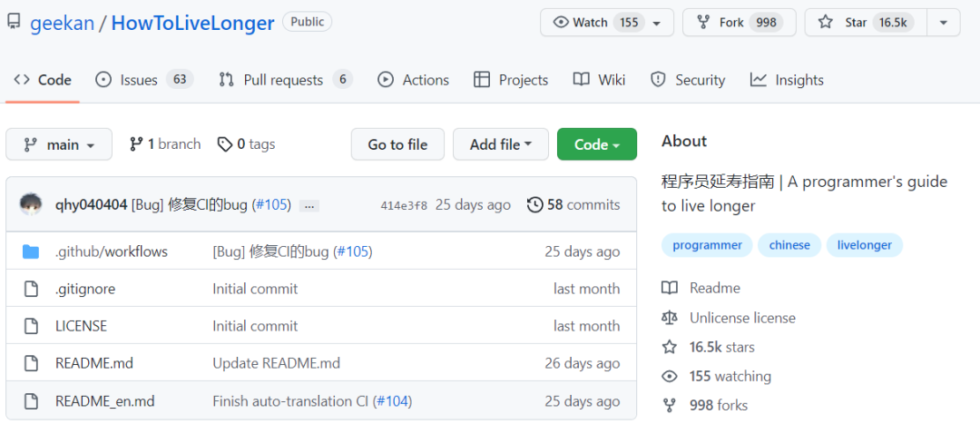This screenshot has width=980, height=424.
Task: Open the star lists dropdown arrow
Action: point(944,23)
